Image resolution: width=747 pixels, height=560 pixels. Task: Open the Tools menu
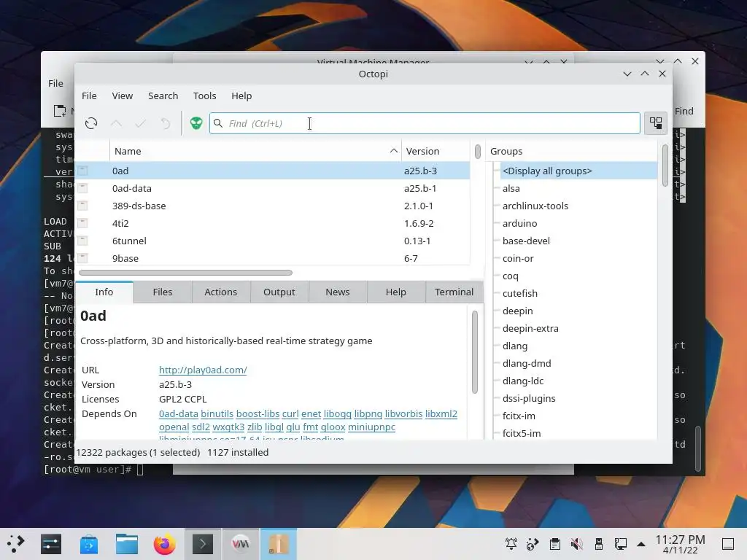point(205,96)
